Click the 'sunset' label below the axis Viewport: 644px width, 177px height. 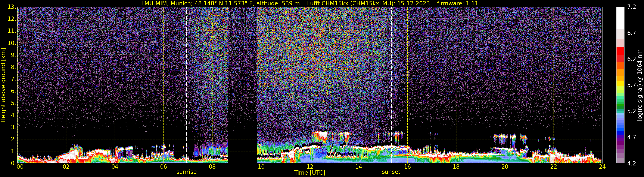[391, 172]
